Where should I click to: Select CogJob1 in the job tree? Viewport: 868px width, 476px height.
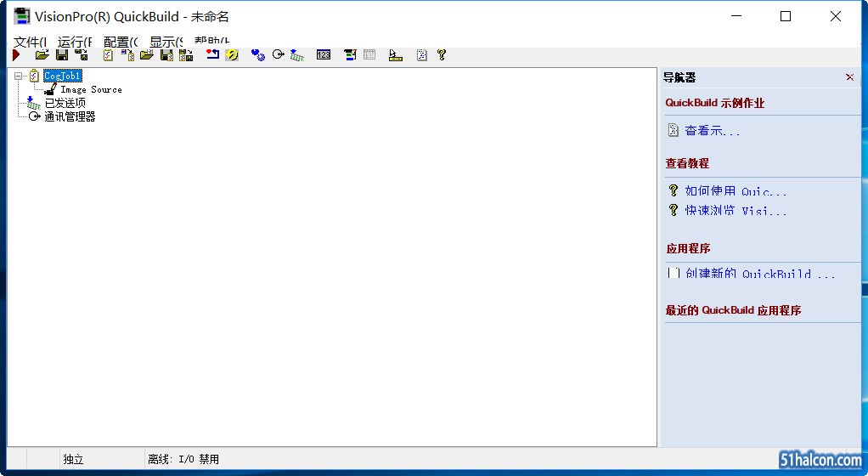pyautogui.click(x=63, y=76)
